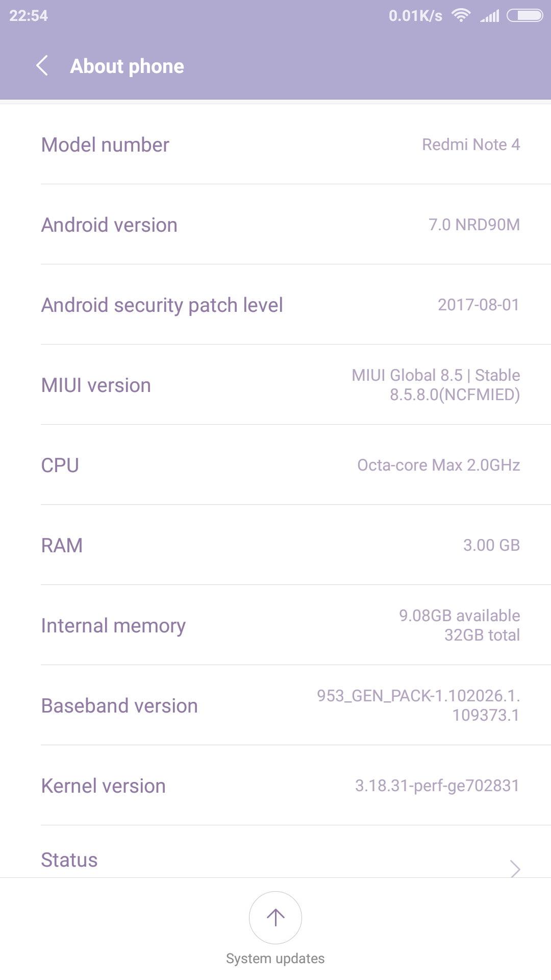551x980 pixels.
Task: Tap the System updates arrow icon
Action: [x=275, y=917]
